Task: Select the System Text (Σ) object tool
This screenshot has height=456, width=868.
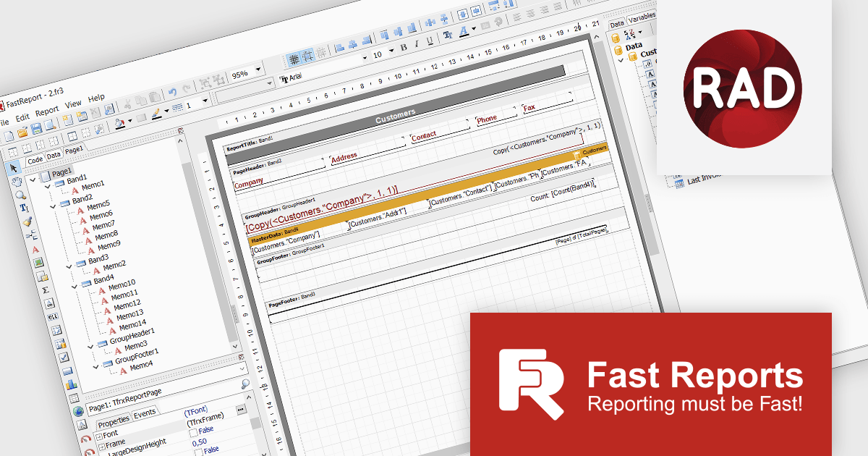Action: coord(46,290)
